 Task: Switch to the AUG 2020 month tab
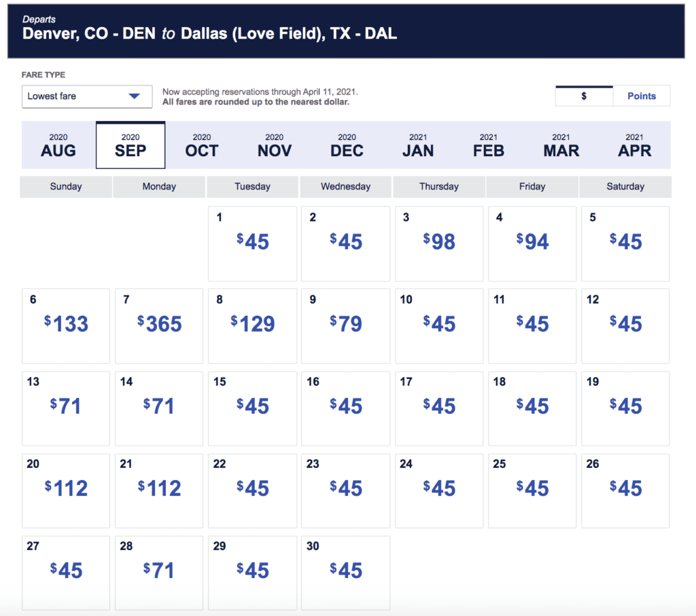point(58,145)
